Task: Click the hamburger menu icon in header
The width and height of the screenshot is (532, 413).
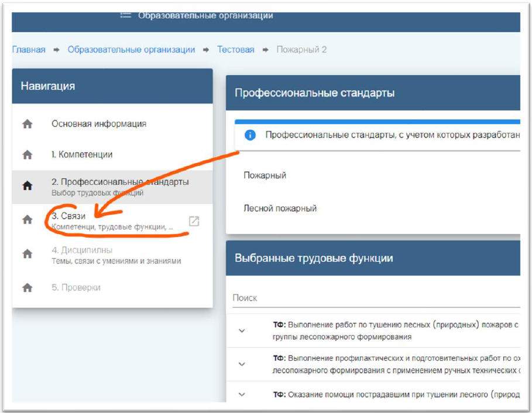Action: (x=125, y=16)
